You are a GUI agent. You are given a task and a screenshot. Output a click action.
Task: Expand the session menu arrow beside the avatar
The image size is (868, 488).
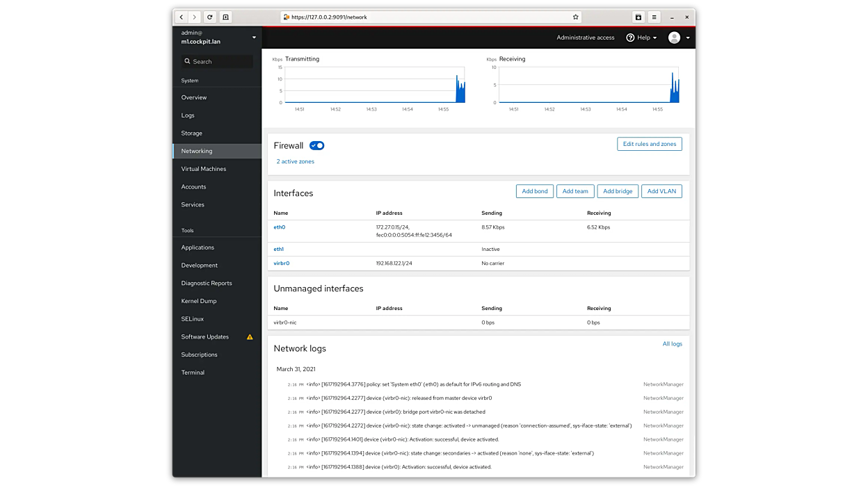(x=688, y=38)
